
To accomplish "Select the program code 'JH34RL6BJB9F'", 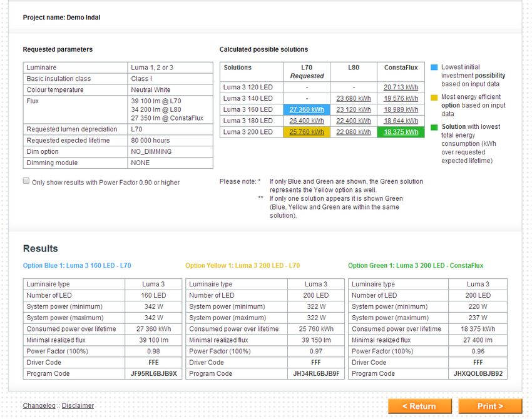I will [316, 373].
